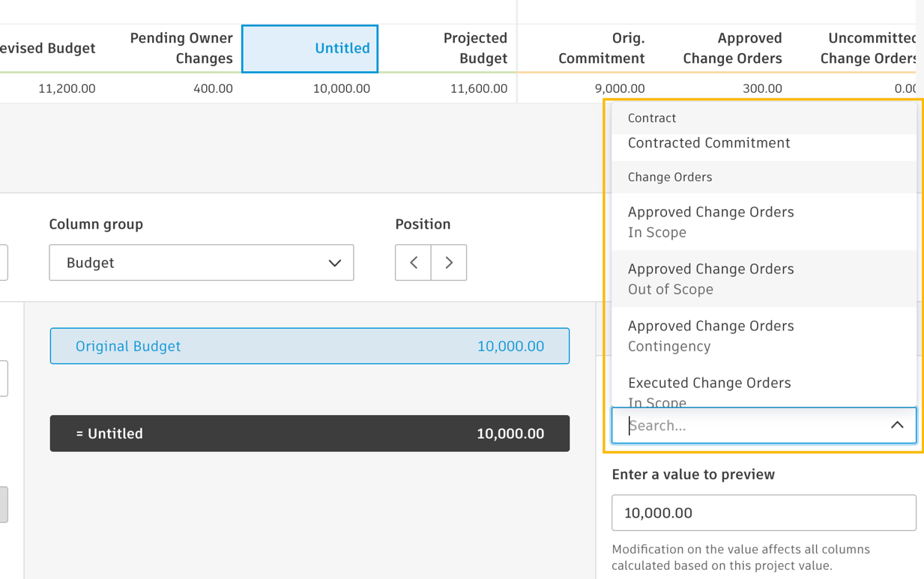Viewport: 924px width, 579px height.
Task: Select the Original Budget formula block
Action: coord(309,346)
